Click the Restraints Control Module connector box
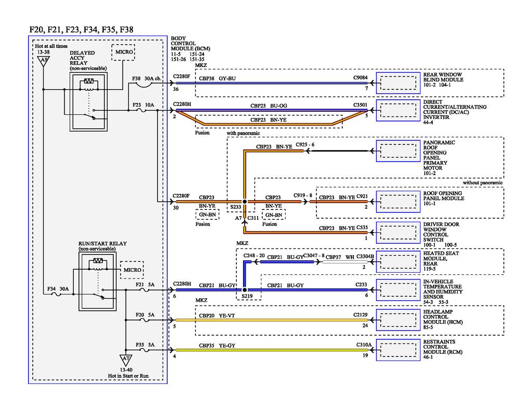Screen dimensions: 532x411 [x=398, y=350]
